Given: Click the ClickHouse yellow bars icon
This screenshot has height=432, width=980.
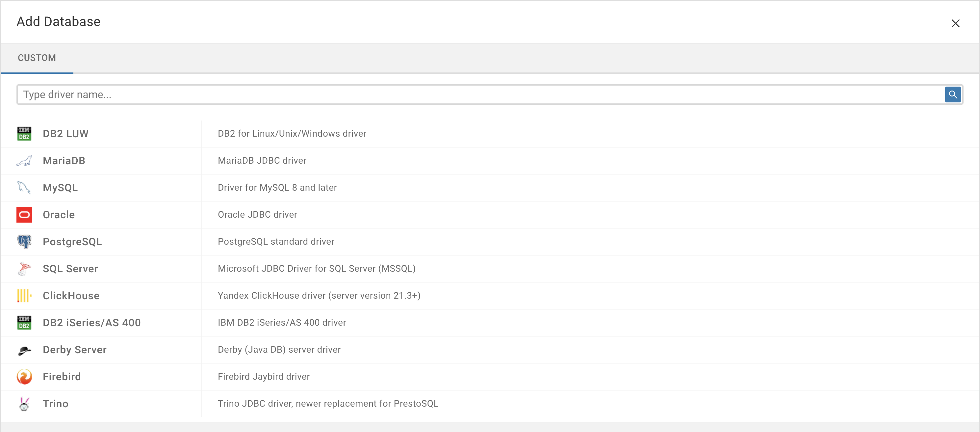Looking at the screenshot, I should pyautogui.click(x=24, y=295).
